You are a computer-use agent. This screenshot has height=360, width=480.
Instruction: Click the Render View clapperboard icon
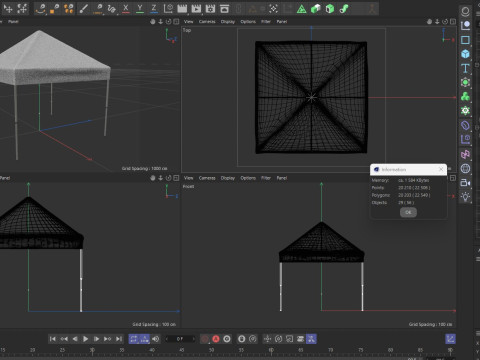pos(182,9)
